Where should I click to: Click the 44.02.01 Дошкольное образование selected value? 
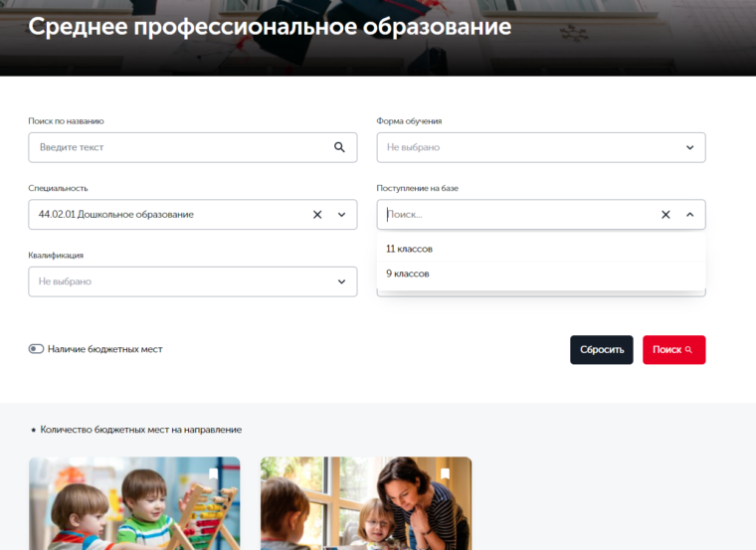116,214
